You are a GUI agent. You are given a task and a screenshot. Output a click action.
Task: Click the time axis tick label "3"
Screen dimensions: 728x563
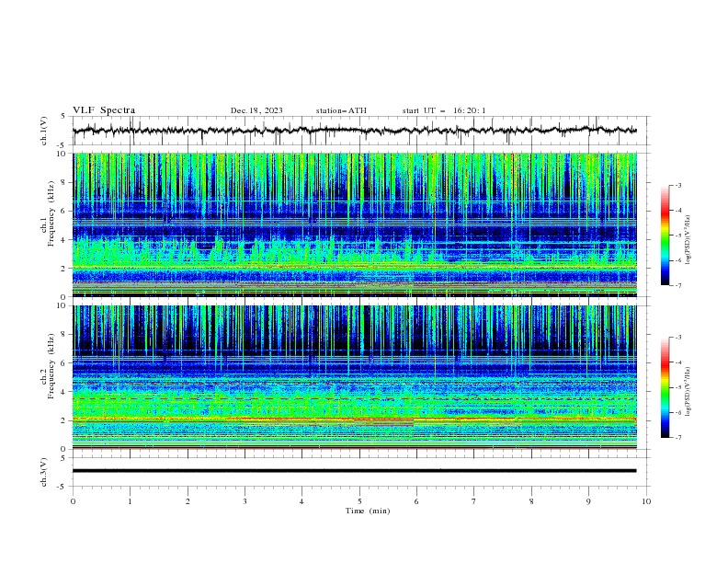pyautogui.click(x=245, y=501)
